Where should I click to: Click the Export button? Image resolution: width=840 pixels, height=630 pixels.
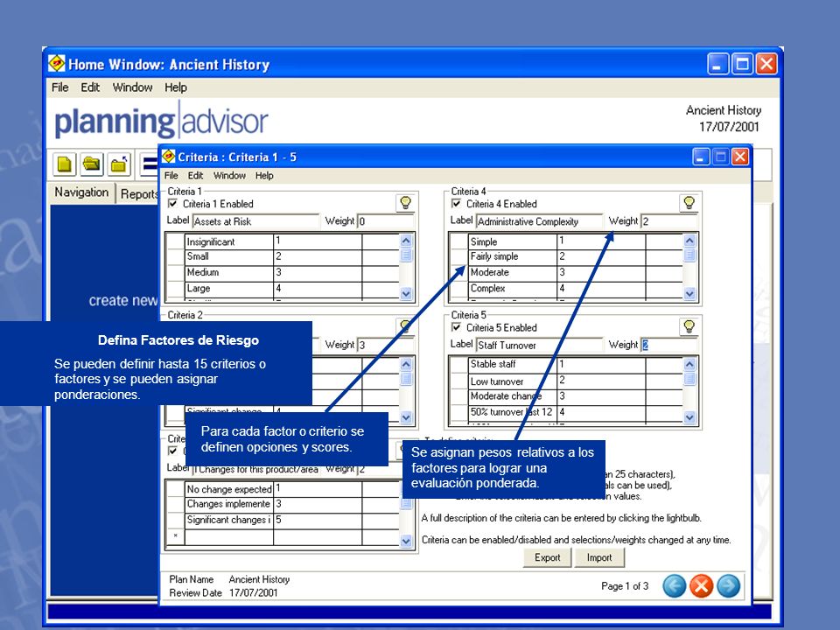(x=547, y=557)
